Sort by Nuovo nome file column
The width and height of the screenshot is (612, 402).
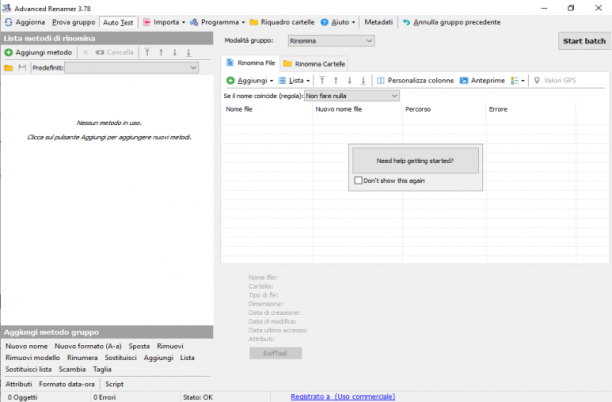pyautogui.click(x=357, y=109)
